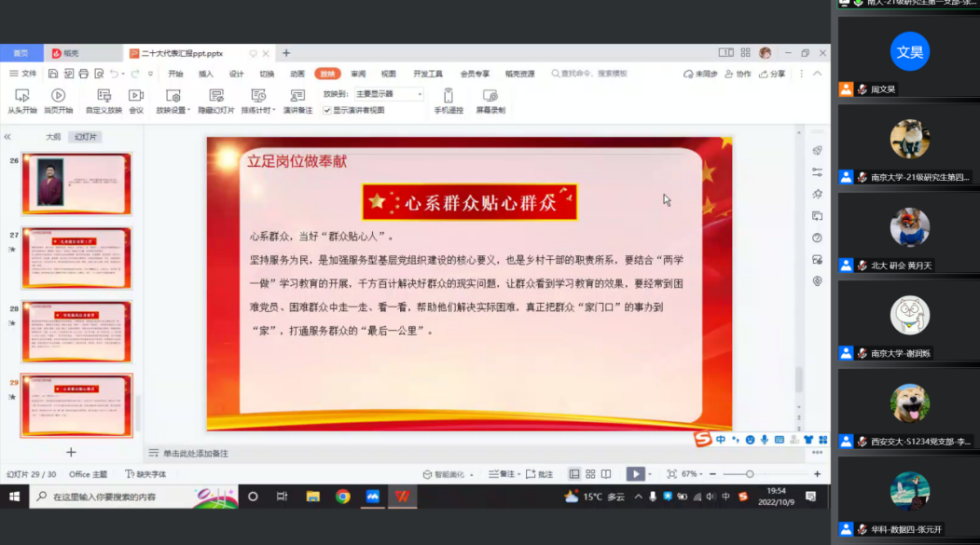Toggle notes pane (备注) in status bar

pyautogui.click(x=504, y=474)
